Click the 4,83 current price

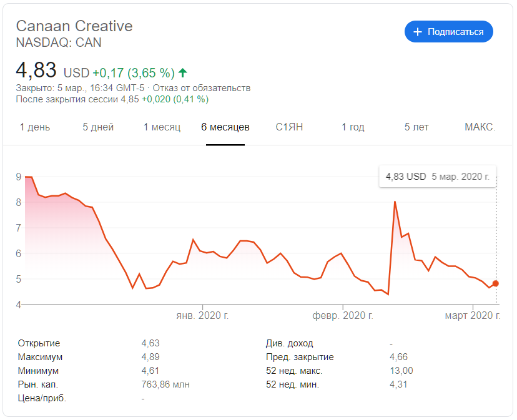[36, 70]
